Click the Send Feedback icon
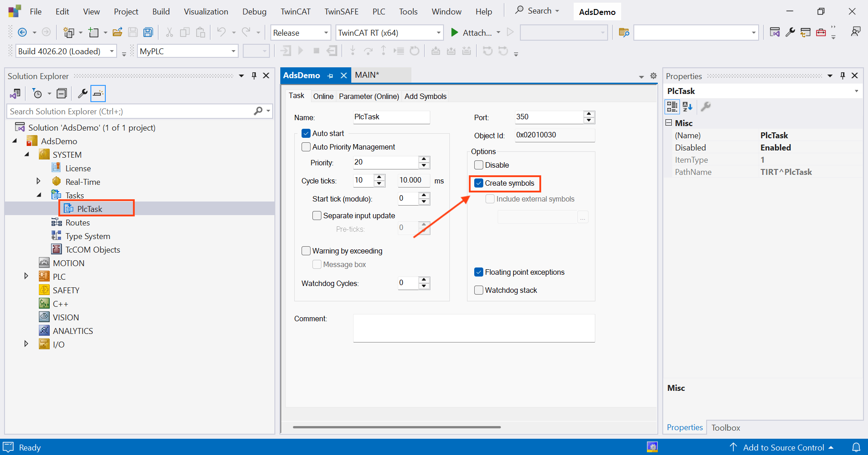This screenshot has height=455, width=868. click(857, 32)
